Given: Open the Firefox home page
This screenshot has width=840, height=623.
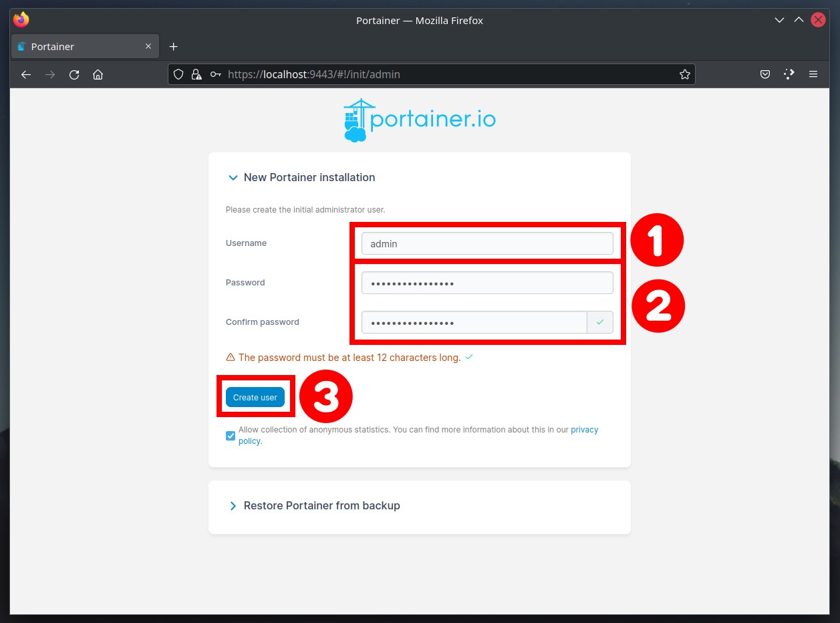Looking at the screenshot, I should 98,74.
